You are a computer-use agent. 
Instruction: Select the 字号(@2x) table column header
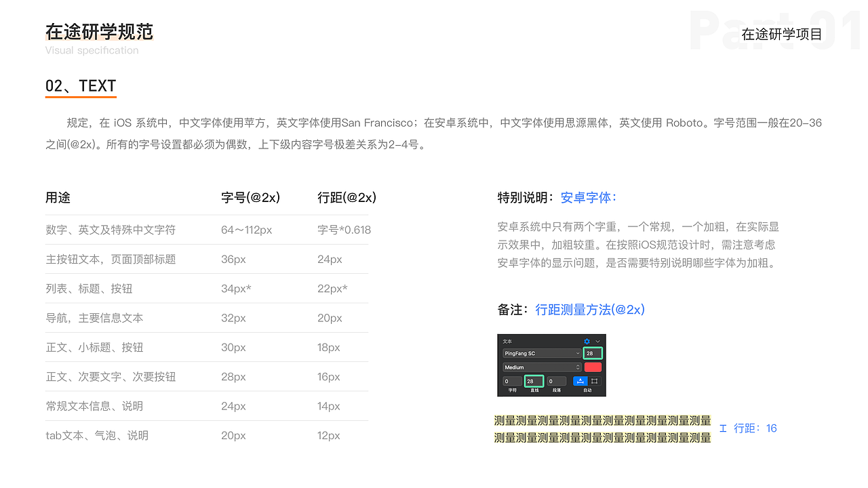click(251, 197)
